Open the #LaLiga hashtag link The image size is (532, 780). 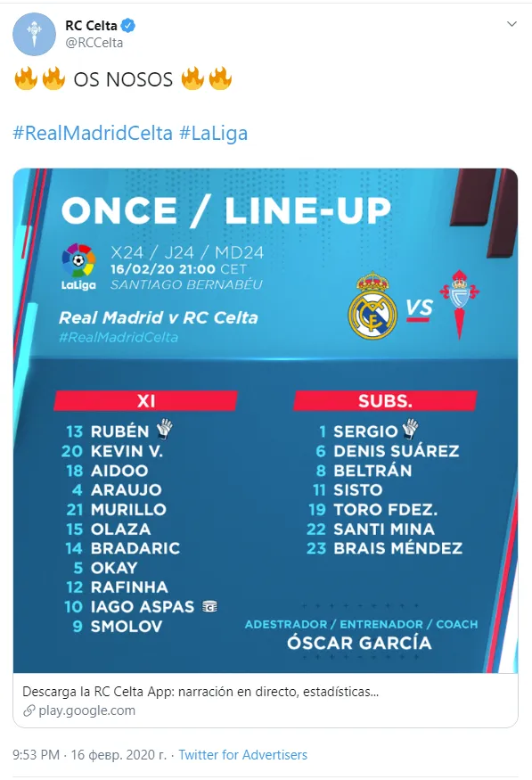213,133
